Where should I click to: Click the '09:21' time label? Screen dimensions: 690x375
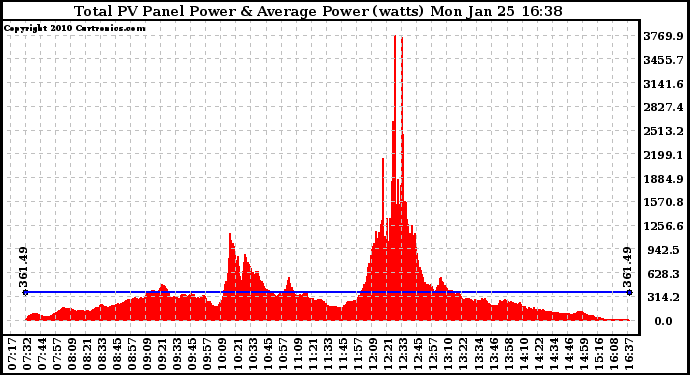point(162,354)
